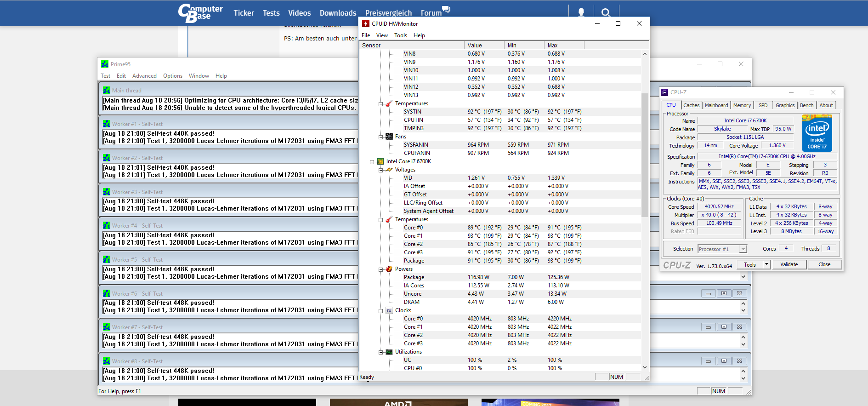
Task: Collapse the Clocks tree node
Action: pos(381,311)
